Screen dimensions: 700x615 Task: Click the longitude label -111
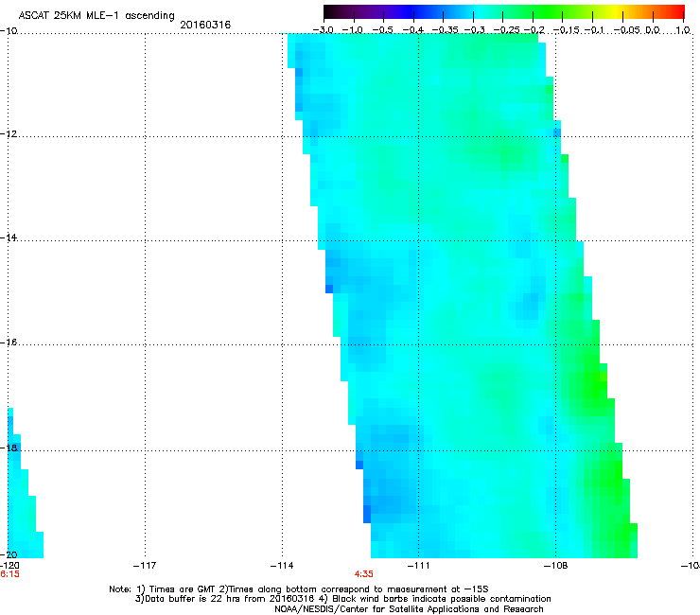[x=418, y=566]
